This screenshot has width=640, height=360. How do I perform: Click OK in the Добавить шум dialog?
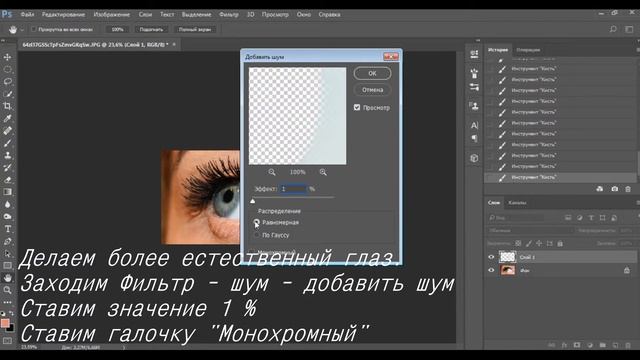click(372, 73)
